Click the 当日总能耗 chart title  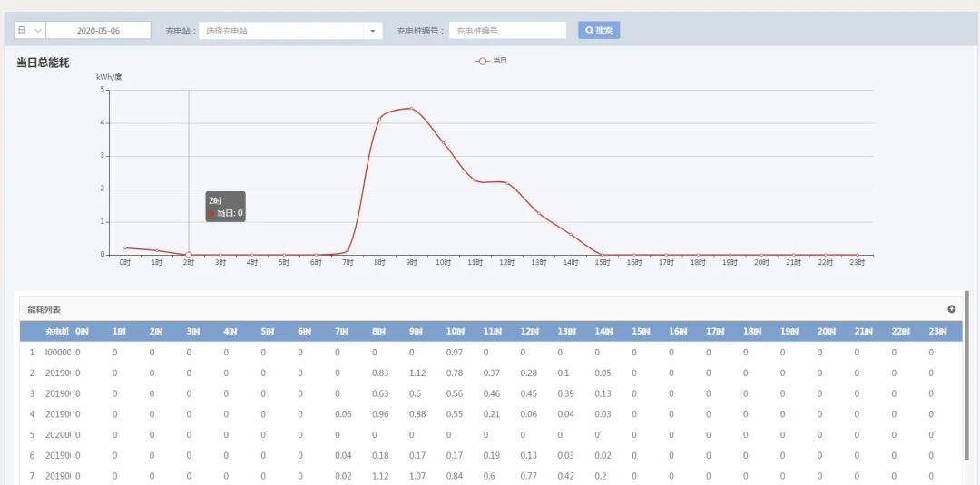point(43,63)
